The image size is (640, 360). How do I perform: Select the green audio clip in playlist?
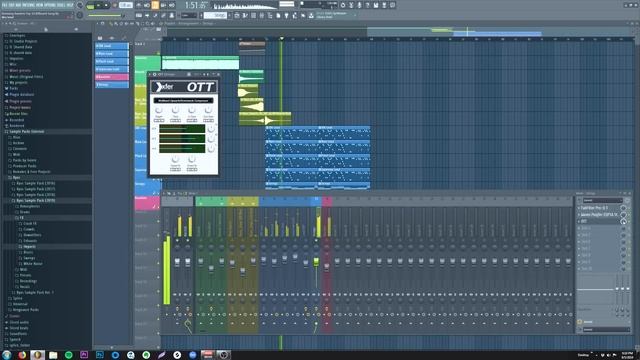click(x=200, y=62)
